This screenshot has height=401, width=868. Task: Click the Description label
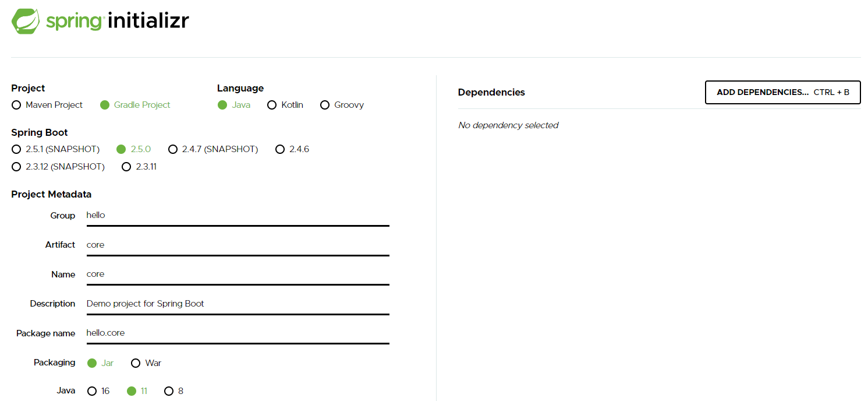click(52, 304)
